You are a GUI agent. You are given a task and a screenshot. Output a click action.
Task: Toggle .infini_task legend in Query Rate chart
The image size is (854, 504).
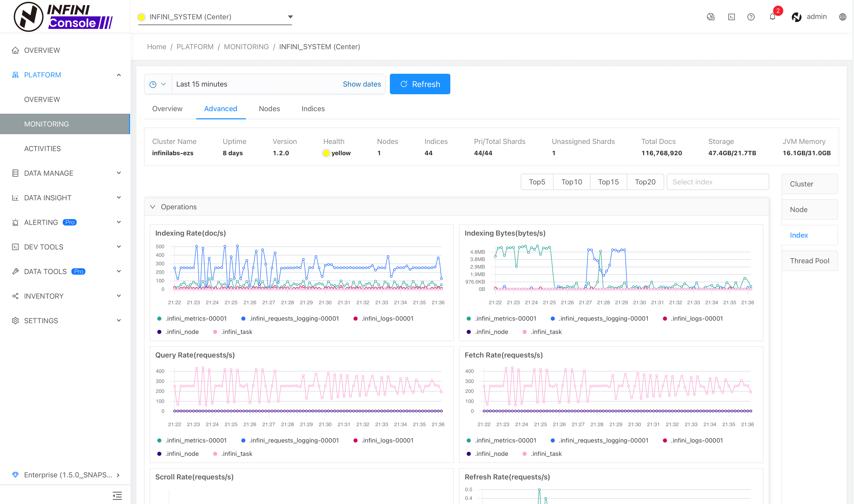tap(233, 454)
